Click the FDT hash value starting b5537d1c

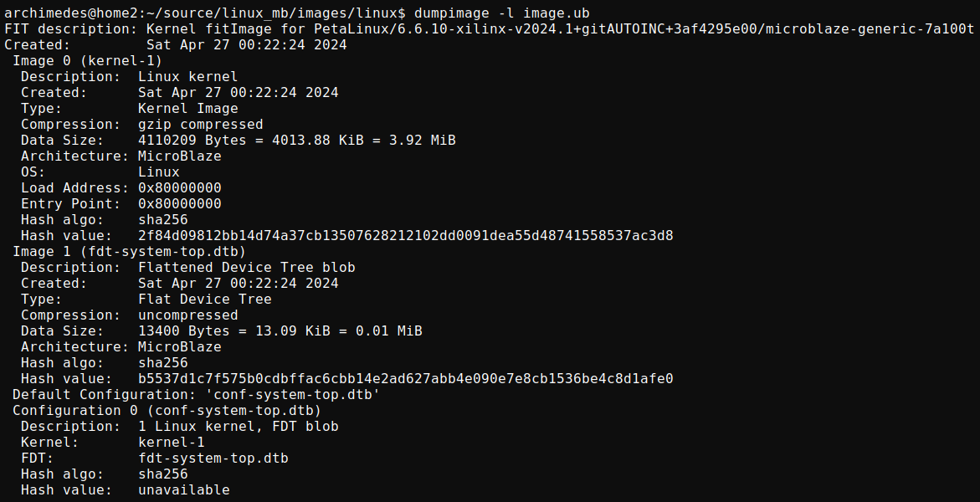[405, 378]
